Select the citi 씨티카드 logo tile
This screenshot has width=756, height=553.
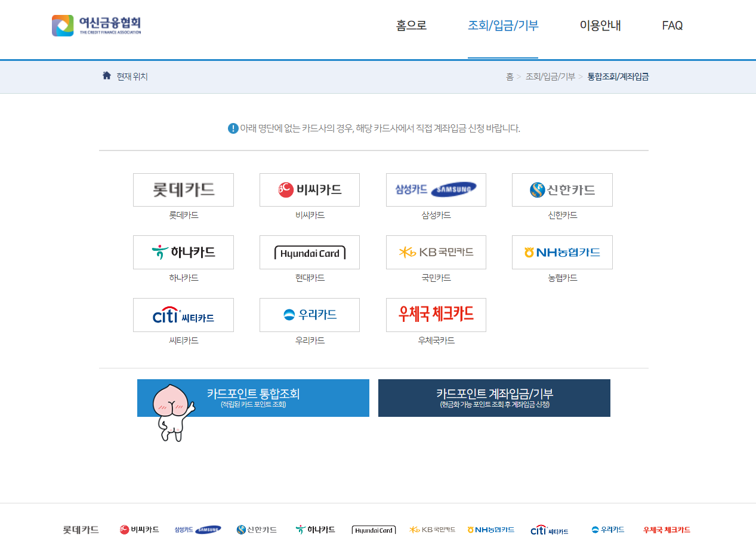point(183,315)
